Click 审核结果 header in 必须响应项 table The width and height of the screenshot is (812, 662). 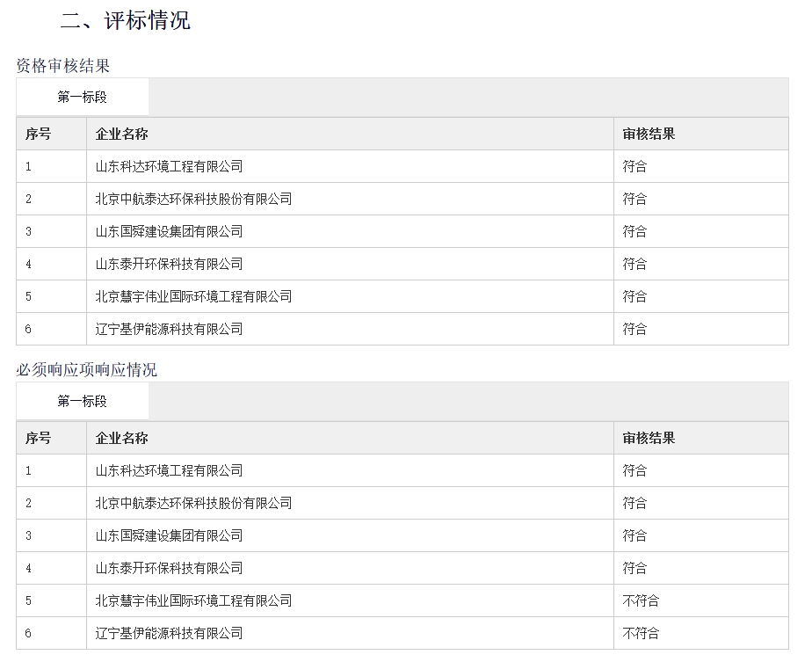(x=649, y=439)
